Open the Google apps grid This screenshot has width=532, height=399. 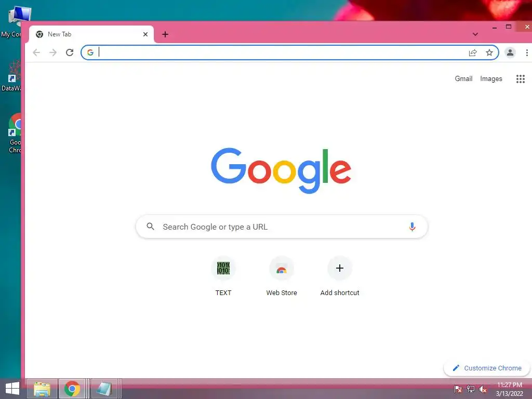(x=521, y=79)
